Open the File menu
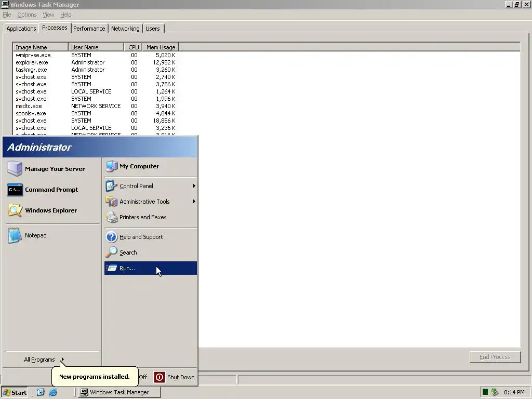Screen dimensions: 532x399 [7, 15]
